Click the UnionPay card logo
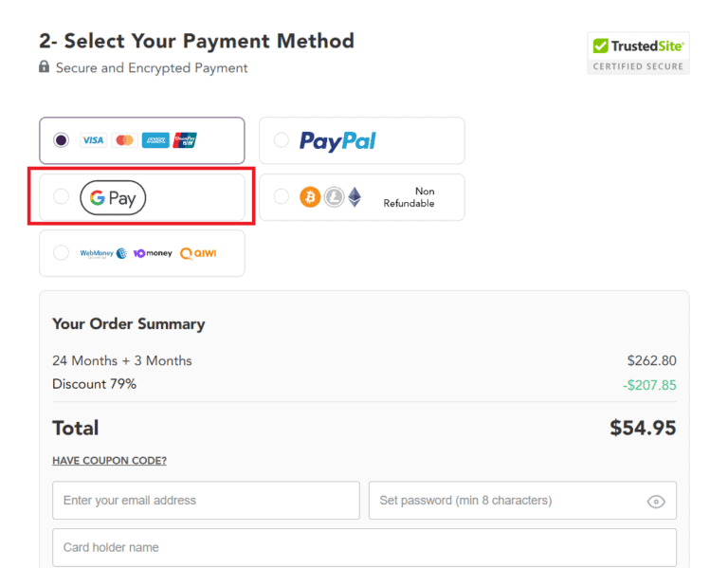Viewport: 728px width, 568px height. (x=186, y=140)
